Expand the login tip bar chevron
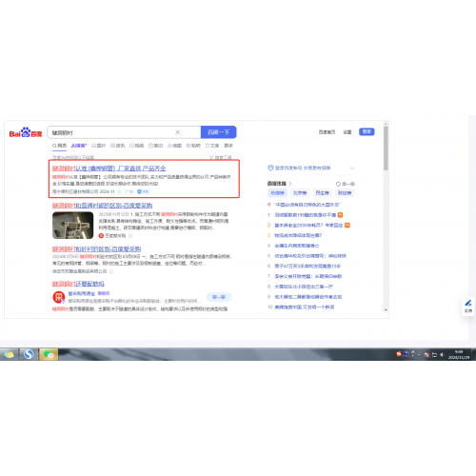476x476 pixels. (x=352, y=168)
